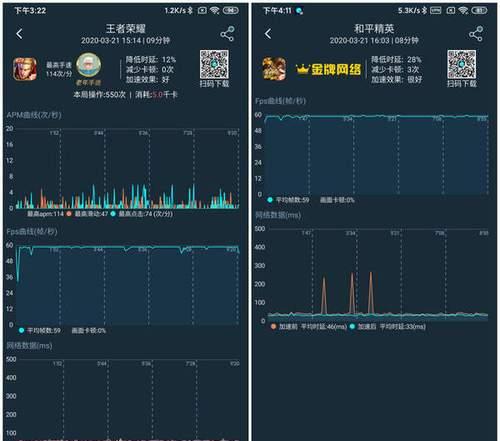500x441 pixels.
Task: Tap the 王者荣耀 title text
Action: click(126, 28)
